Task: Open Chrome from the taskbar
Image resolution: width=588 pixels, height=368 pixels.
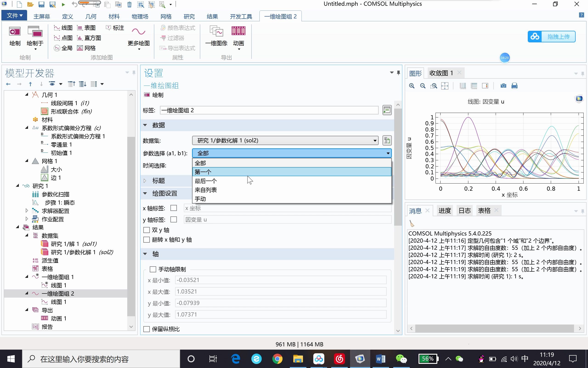Action: [277, 359]
